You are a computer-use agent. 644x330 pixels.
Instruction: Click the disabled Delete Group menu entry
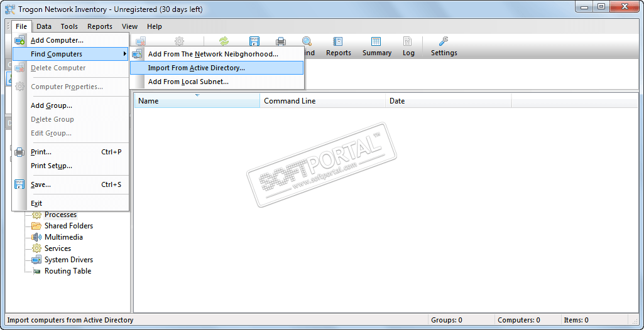coord(70,119)
